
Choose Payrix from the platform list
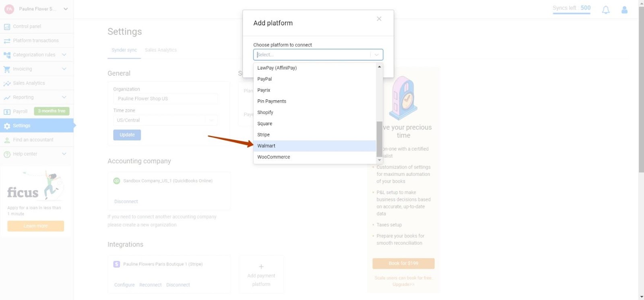(x=315, y=90)
